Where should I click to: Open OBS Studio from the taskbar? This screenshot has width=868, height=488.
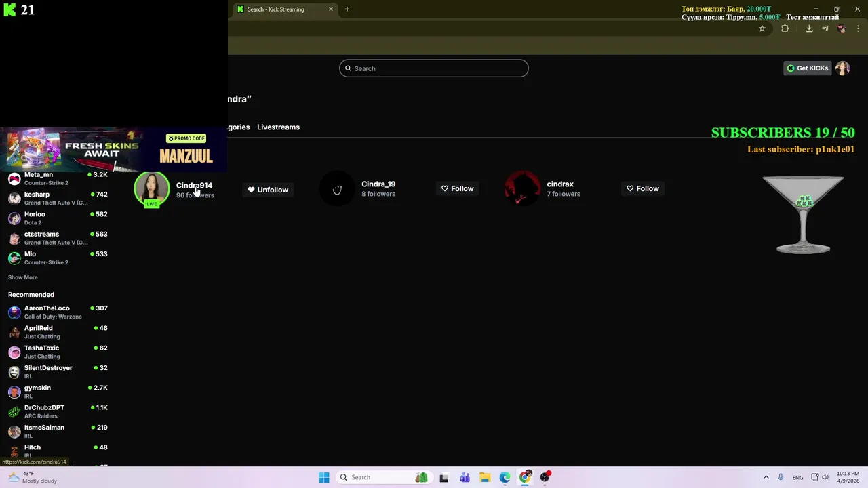click(x=545, y=477)
